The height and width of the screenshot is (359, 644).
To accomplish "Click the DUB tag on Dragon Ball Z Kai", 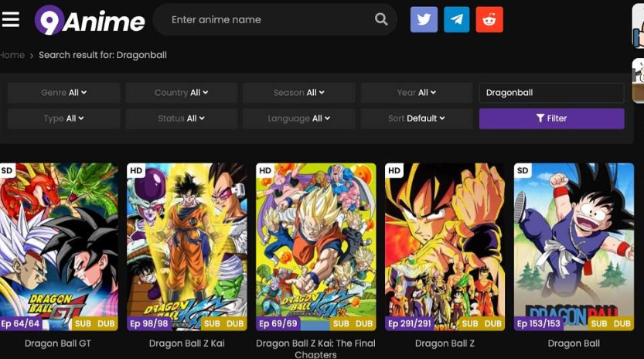I will (235, 324).
